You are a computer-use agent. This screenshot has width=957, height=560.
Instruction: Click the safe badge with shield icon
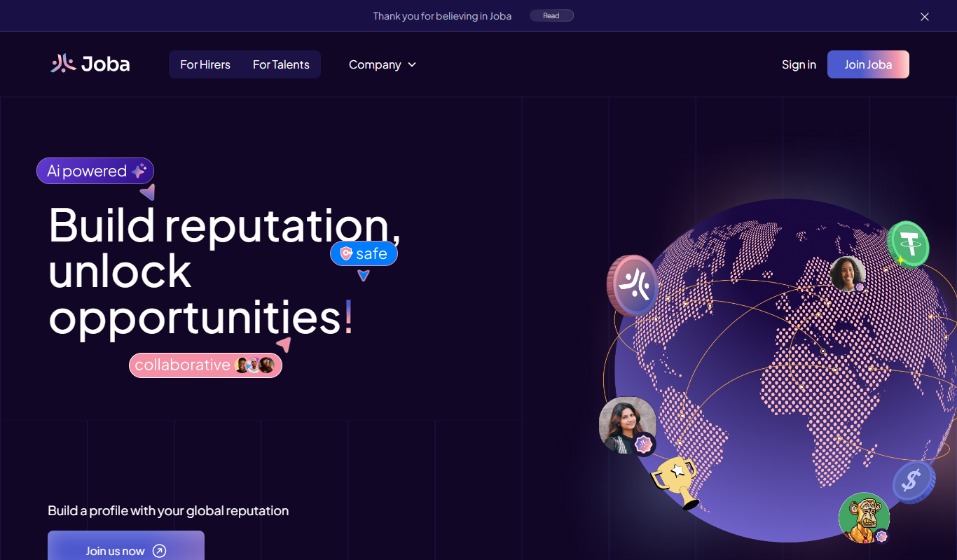364,253
